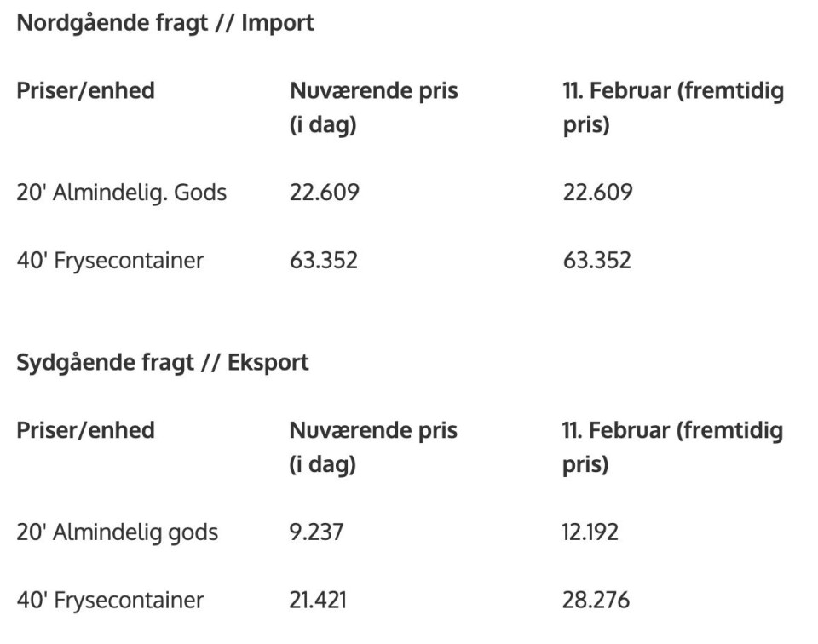Select the 9.237 export price value

pos(316,532)
